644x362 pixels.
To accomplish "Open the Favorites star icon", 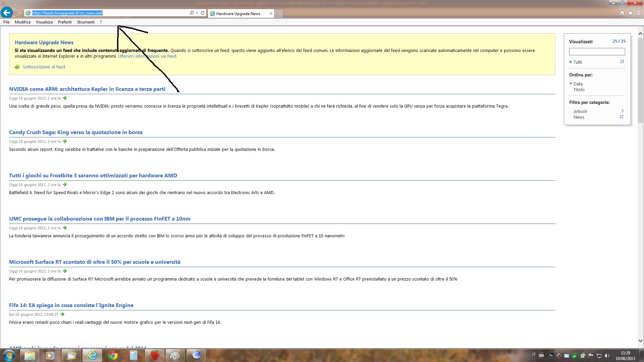I will 630,13.
